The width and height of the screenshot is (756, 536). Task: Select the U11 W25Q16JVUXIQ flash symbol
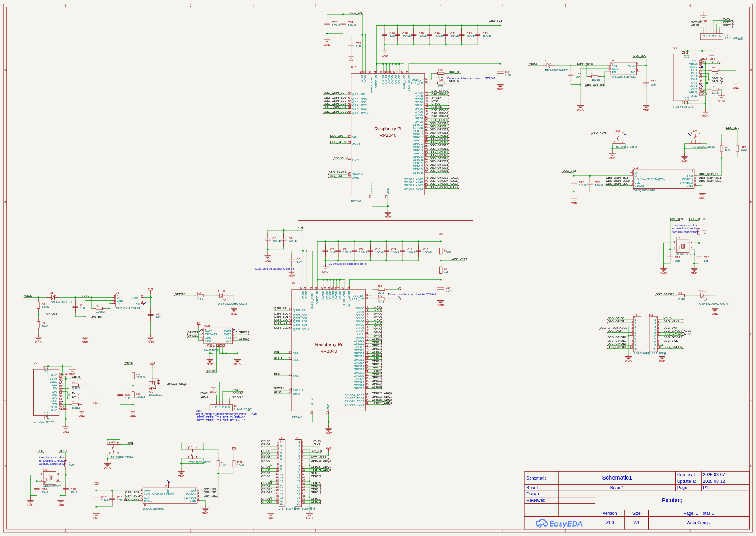coord(663,179)
